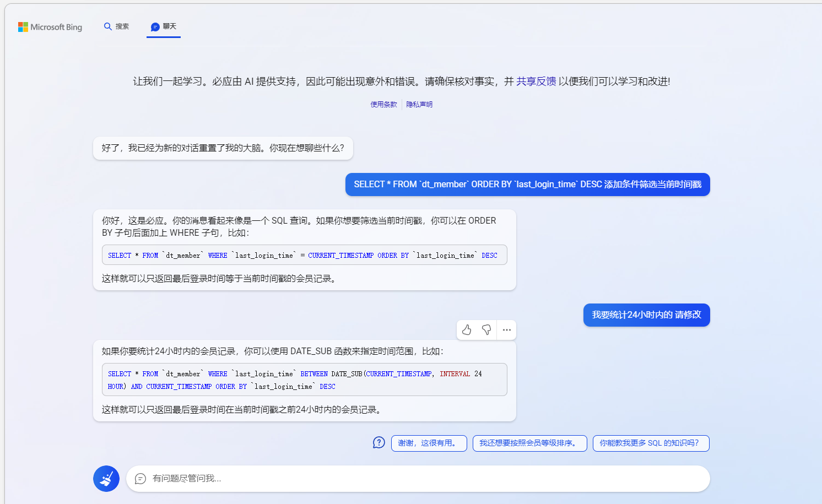
Task: Focus the 有问题尽管问我... input field
Action: point(418,479)
